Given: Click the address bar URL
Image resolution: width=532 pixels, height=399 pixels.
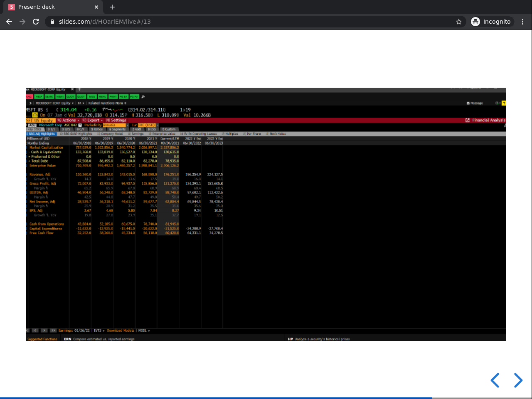Looking at the screenshot, I should click(105, 22).
